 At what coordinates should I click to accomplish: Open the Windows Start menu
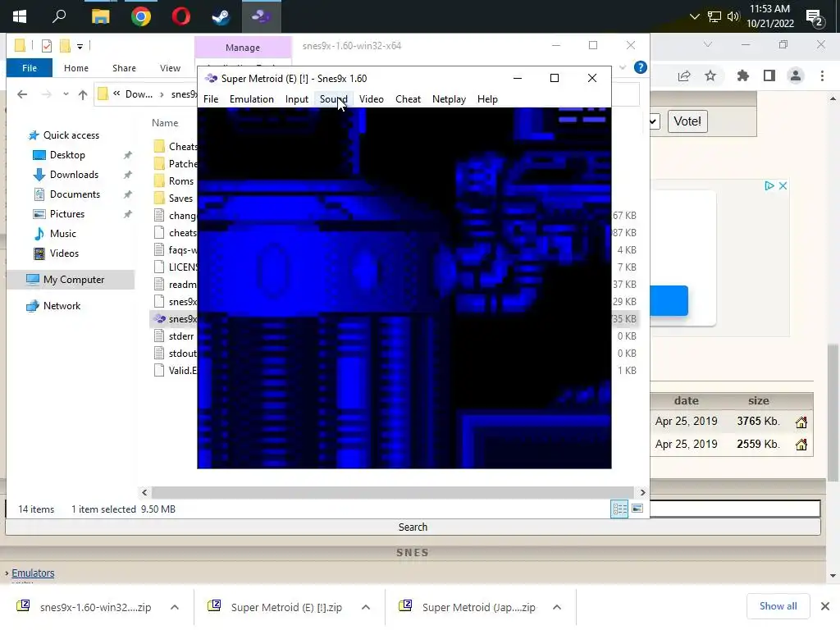click(20, 16)
